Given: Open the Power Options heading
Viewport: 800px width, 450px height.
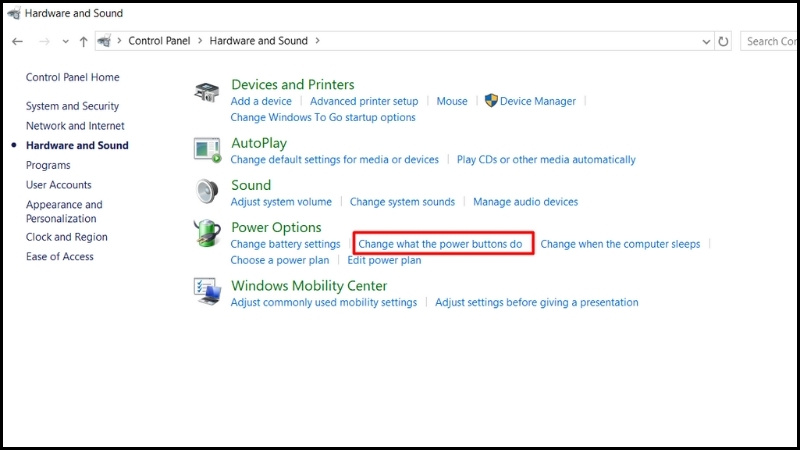Looking at the screenshot, I should click(276, 228).
